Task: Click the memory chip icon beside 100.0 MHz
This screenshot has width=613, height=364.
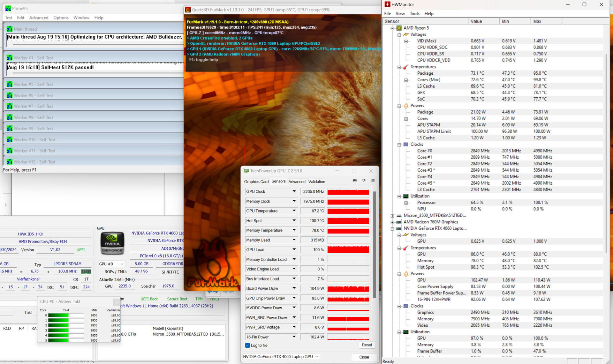Action: click(x=86, y=271)
